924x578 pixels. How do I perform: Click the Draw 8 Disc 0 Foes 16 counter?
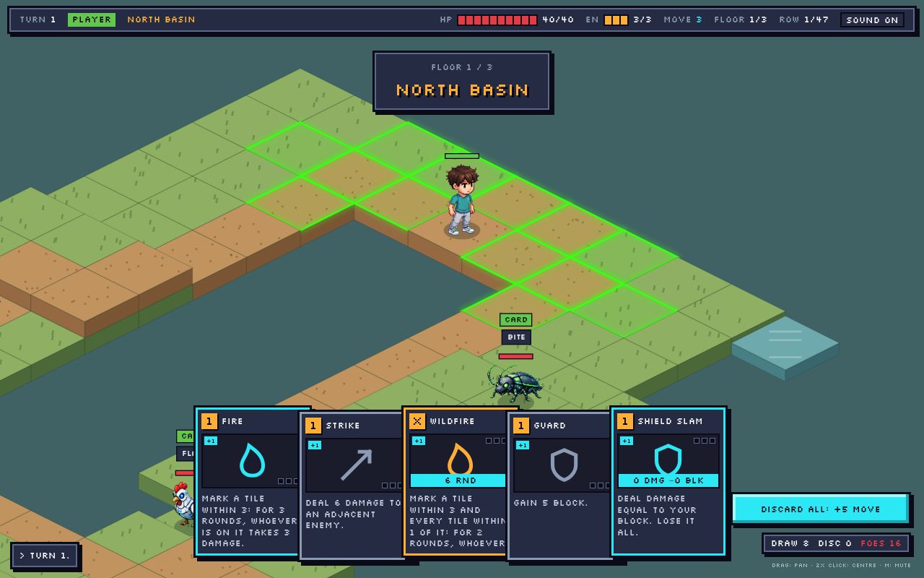pos(837,543)
